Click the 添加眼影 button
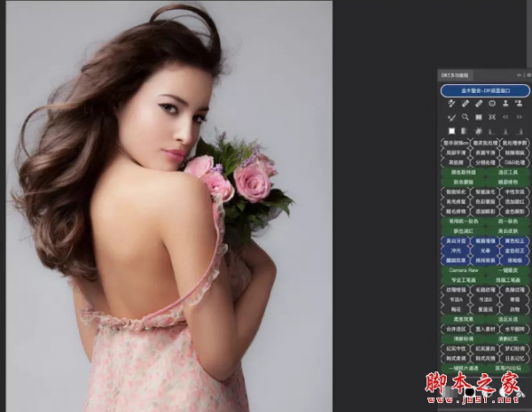 485,212
